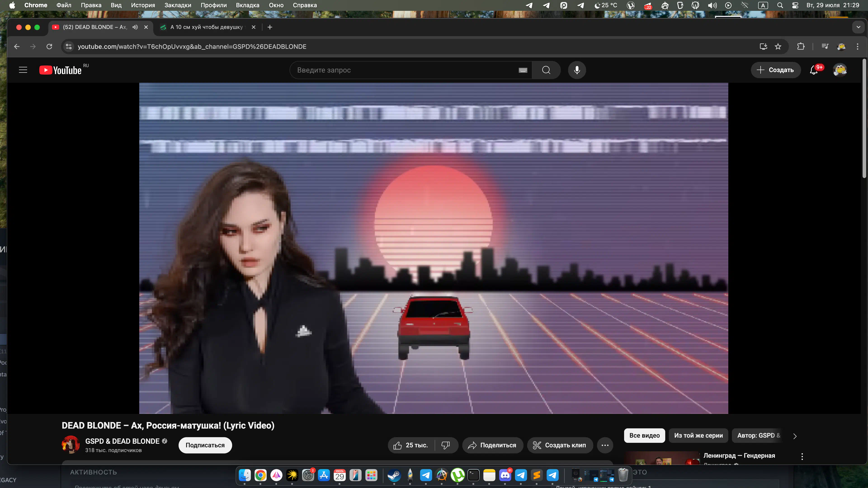The image size is (868, 488).
Task: Go back in Chrome history
Action: pyautogui.click(x=17, y=47)
